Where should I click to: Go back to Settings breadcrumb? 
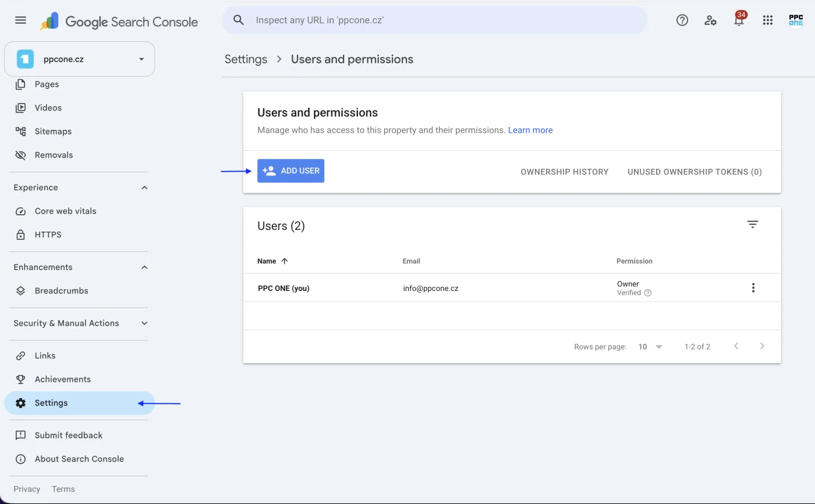click(x=246, y=59)
